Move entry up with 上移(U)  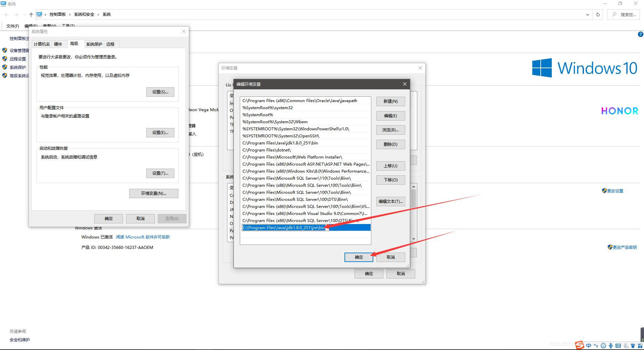point(390,166)
